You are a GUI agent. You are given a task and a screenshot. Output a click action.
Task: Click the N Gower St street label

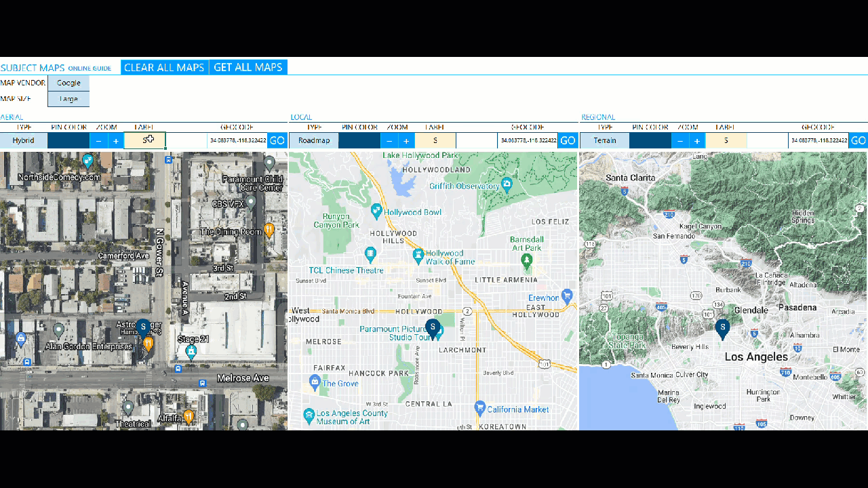click(160, 251)
